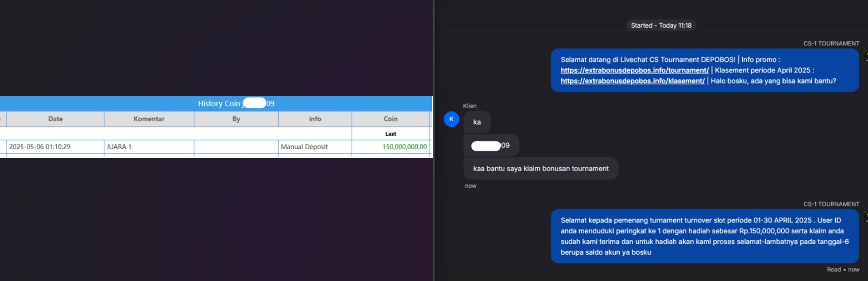Select the Manual Deposit info cell
Viewport: 868px width, 281px height.
(x=315, y=147)
